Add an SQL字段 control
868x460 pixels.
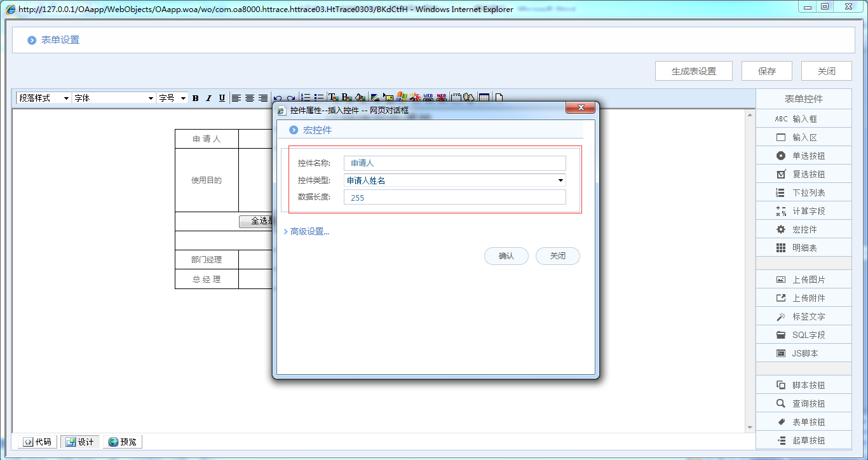click(x=803, y=335)
